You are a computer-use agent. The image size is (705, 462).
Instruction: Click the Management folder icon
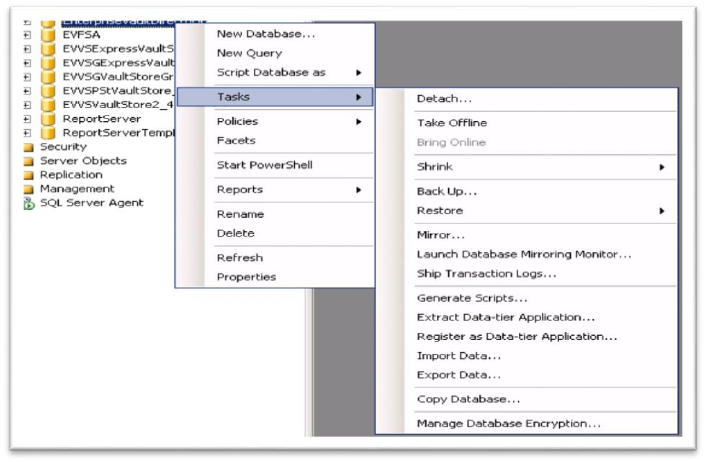tap(29, 189)
